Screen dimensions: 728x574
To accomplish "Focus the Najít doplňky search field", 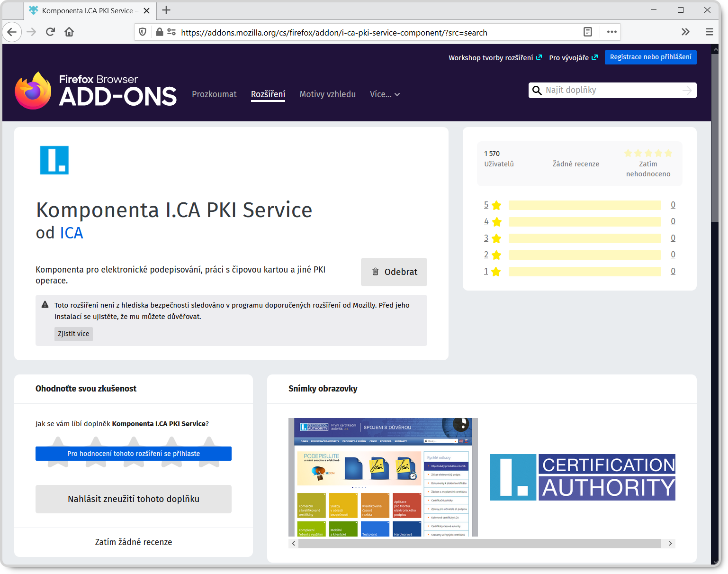I will [x=612, y=91].
